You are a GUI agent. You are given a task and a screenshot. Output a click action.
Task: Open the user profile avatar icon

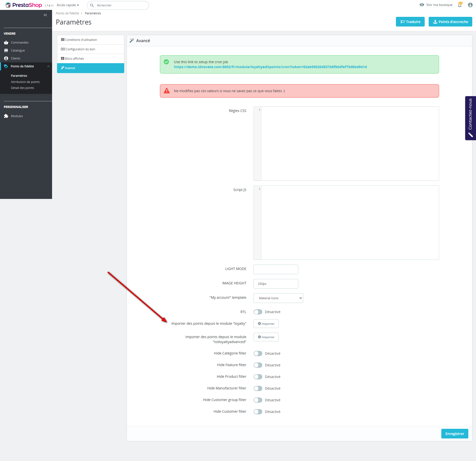(470, 5)
